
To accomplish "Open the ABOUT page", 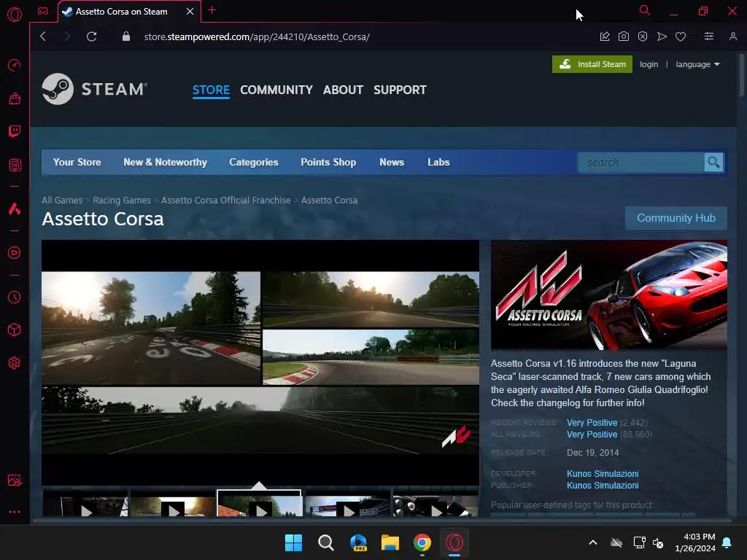I will pyautogui.click(x=343, y=90).
